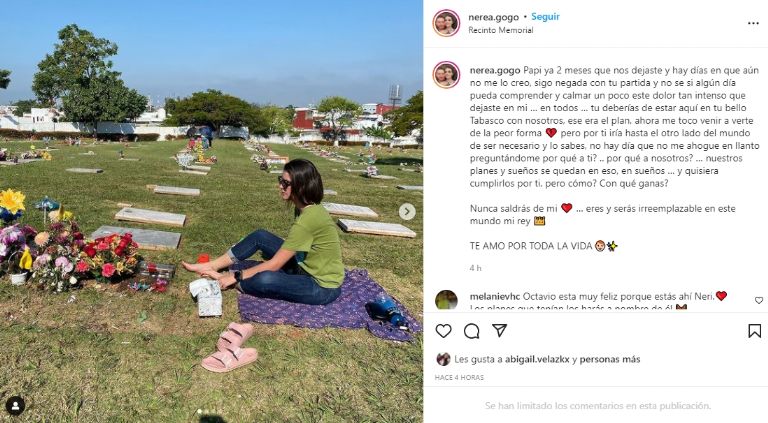Click the small liker avatar near likes
The image size is (768, 423).
click(x=443, y=359)
